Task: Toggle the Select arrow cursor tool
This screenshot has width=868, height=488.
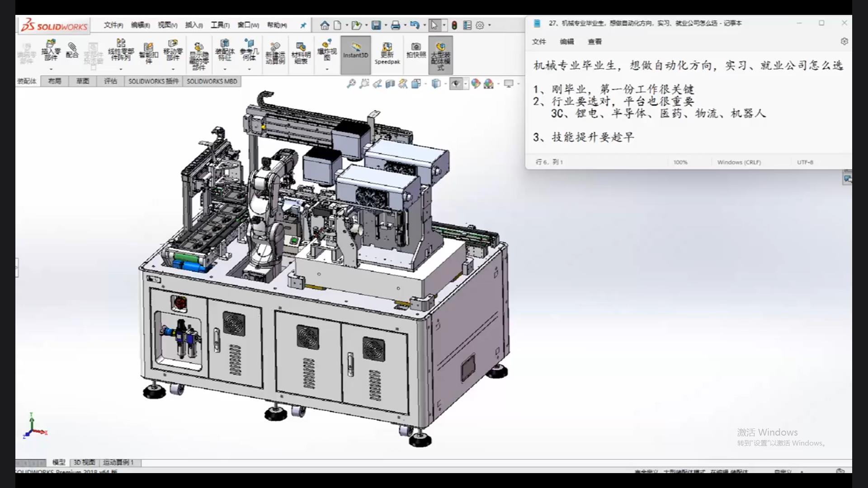Action: pyautogui.click(x=434, y=25)
